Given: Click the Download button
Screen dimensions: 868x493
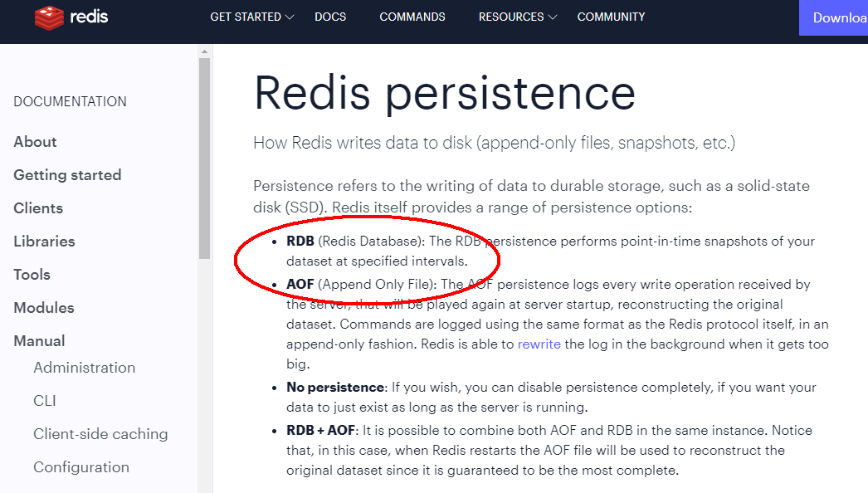Looking at the screenshot, I should 836,17.
